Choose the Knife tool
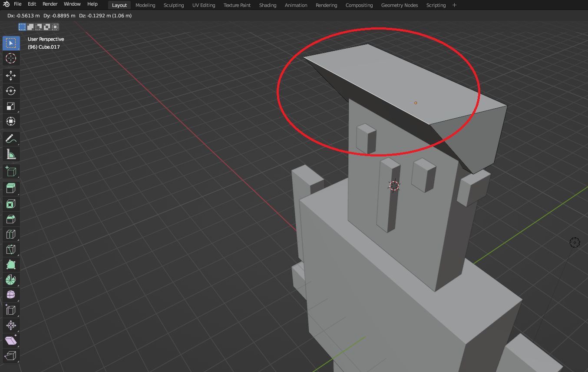588x372 pixels. (x=11, y=249)
